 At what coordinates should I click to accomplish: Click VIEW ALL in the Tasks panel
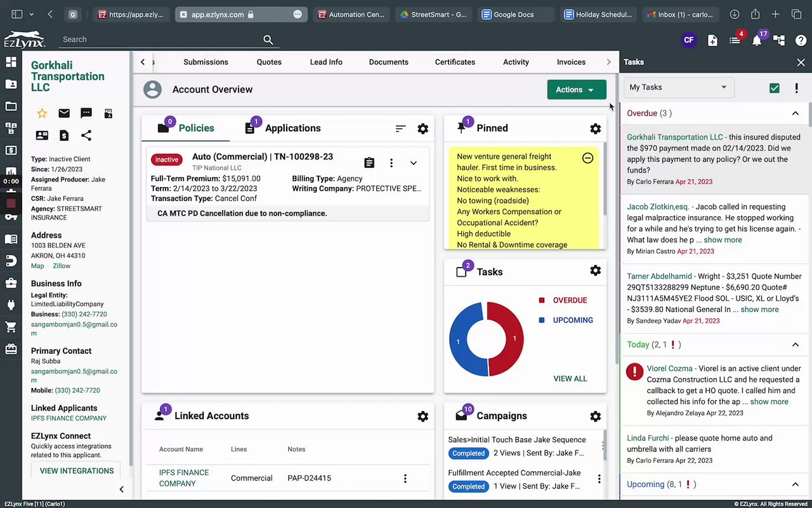pos(570,379)
